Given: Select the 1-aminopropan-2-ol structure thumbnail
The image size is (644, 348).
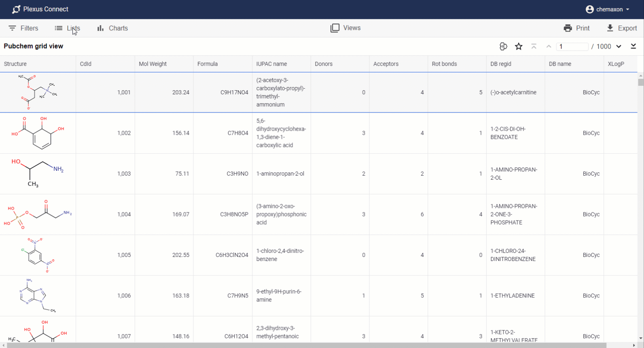Looking at the screenshot, I should [38, 174].
